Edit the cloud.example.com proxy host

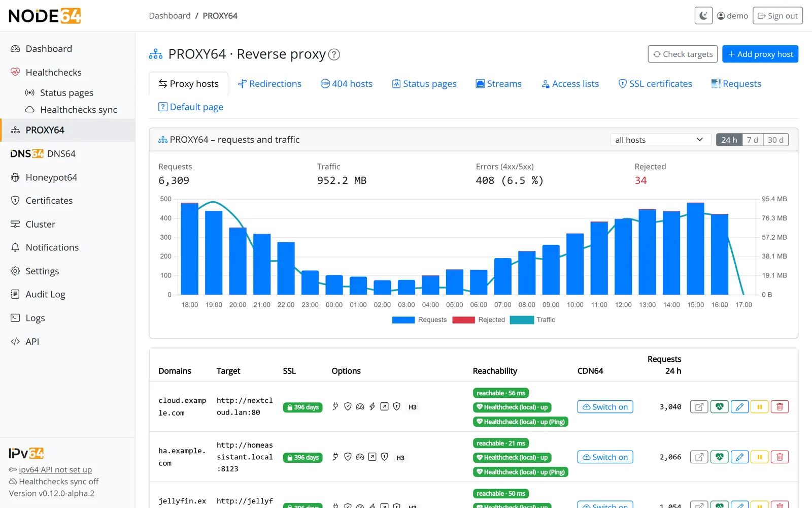point(739,407)
